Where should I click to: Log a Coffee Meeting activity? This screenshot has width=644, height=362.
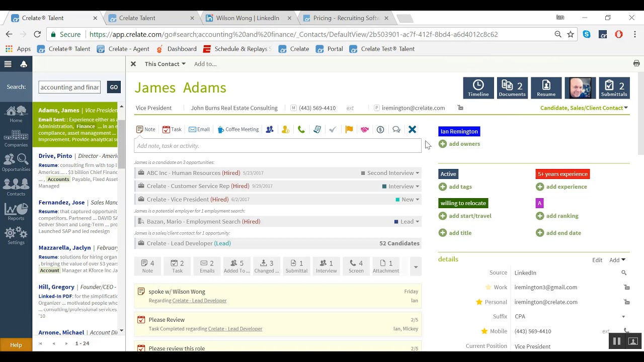[x=238, y=129]
